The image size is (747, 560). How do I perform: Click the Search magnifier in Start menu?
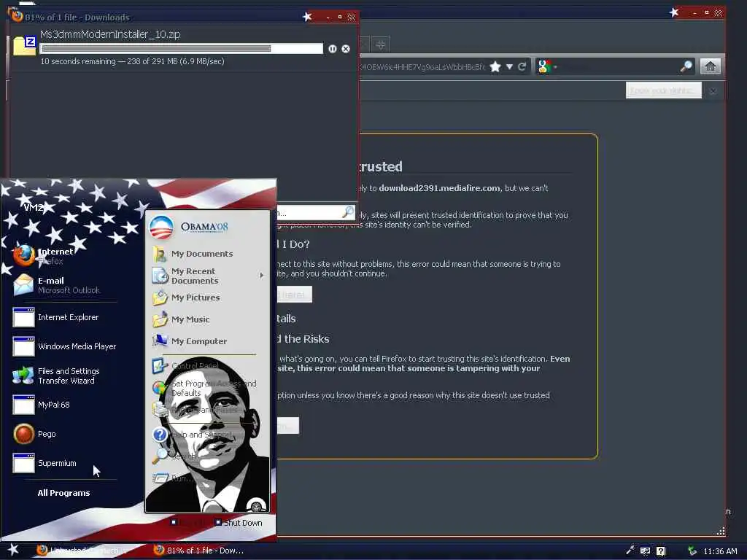click(x=159, y=456)
